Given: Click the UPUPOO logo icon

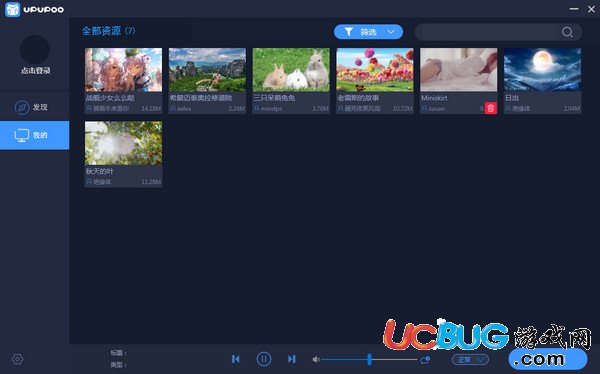Looking at the screenshot, I should tap(12, 9).
